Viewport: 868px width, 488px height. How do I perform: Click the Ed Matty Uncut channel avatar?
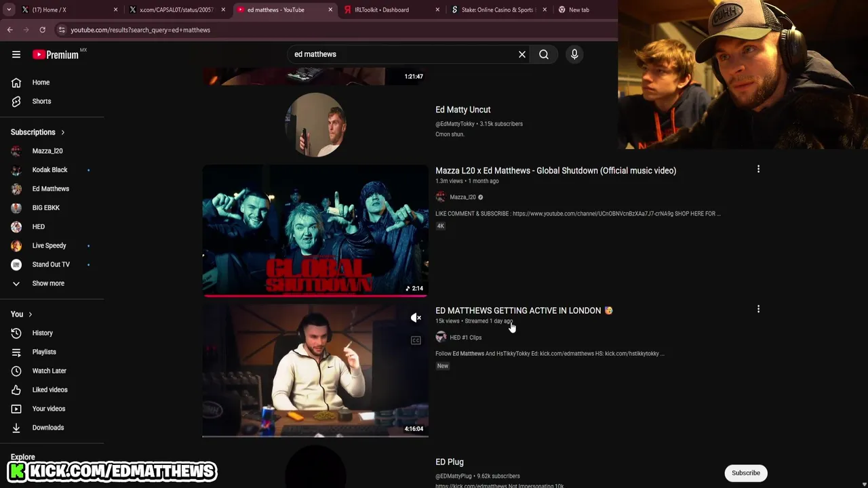(315, 125)
